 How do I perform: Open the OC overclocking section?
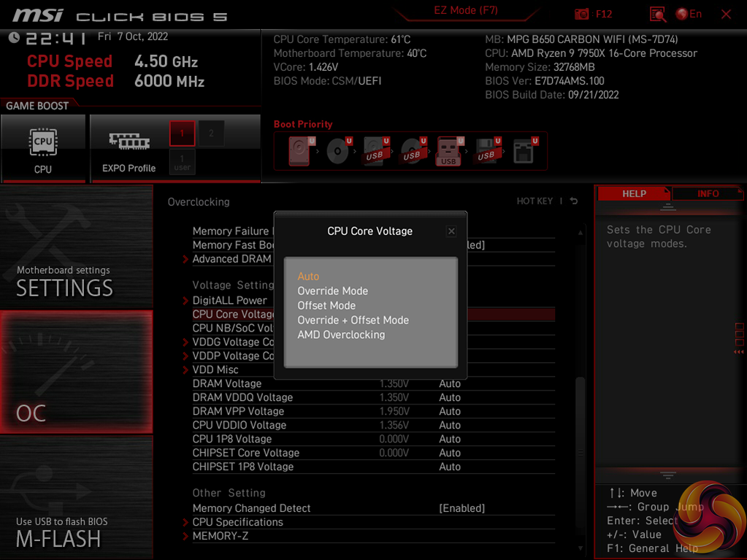[x=76, y=372]
